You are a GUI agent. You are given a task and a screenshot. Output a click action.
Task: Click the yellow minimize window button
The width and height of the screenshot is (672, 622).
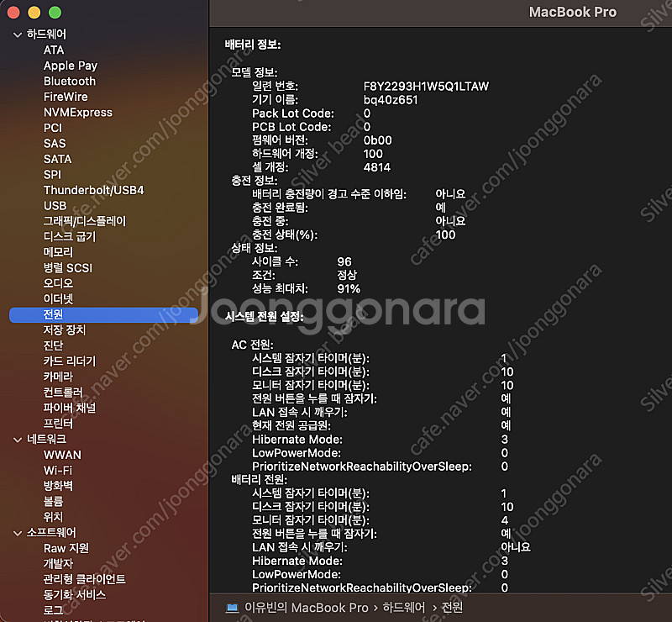click(x=34, y=13)
